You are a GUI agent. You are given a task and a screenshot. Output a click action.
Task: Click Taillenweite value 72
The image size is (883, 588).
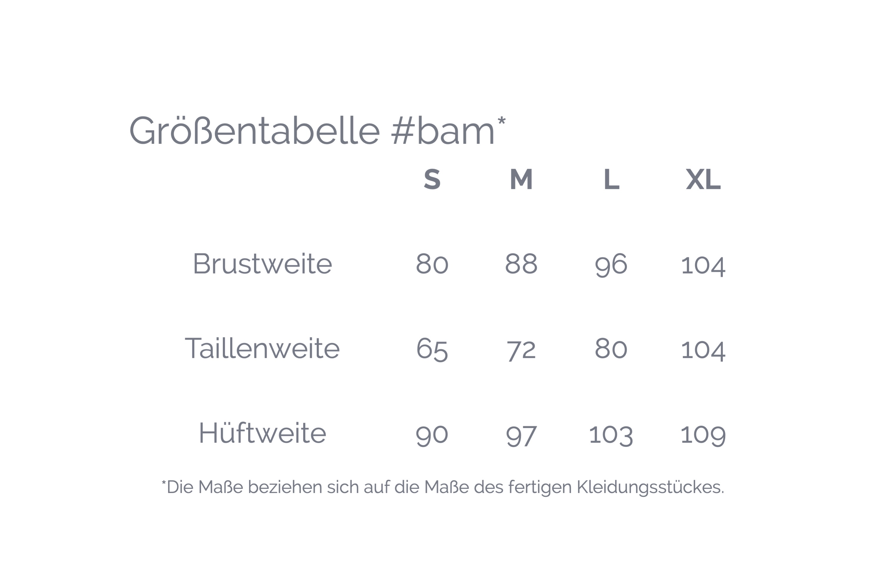coord(521,350)
